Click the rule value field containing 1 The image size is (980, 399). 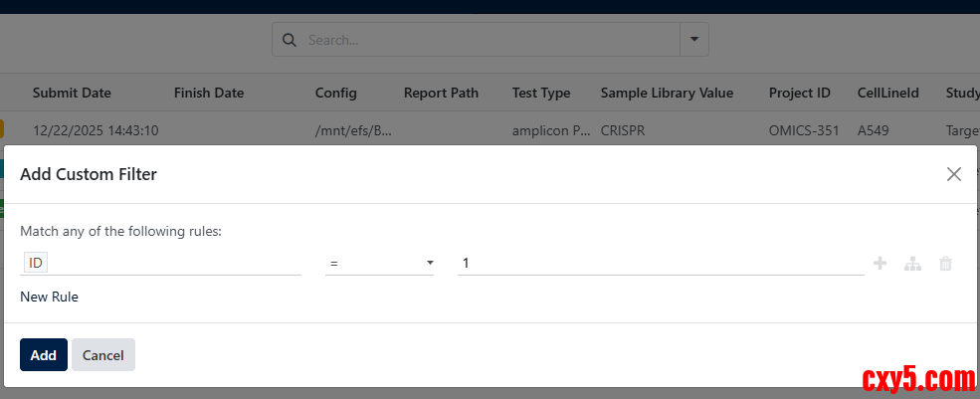tap(660, 263)
